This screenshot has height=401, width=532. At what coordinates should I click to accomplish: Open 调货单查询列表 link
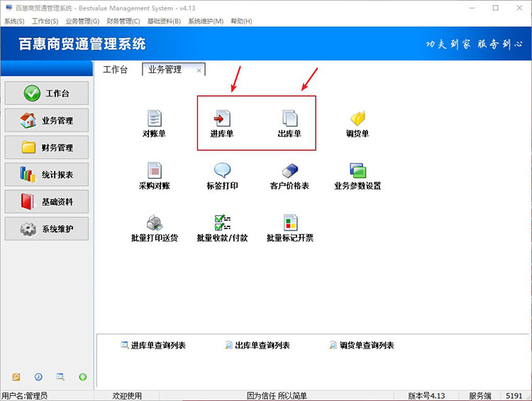tap(362, 346)
